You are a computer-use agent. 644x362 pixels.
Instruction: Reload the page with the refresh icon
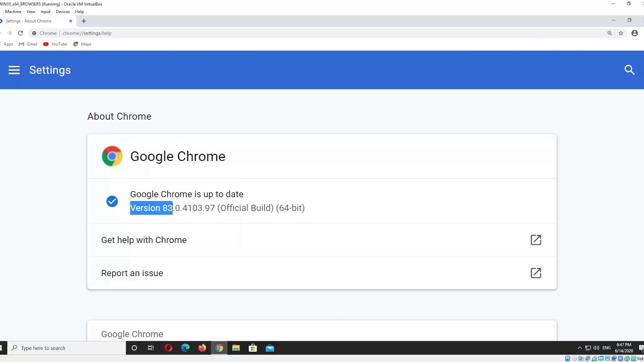pyautogui.click(x=20, y=33)
